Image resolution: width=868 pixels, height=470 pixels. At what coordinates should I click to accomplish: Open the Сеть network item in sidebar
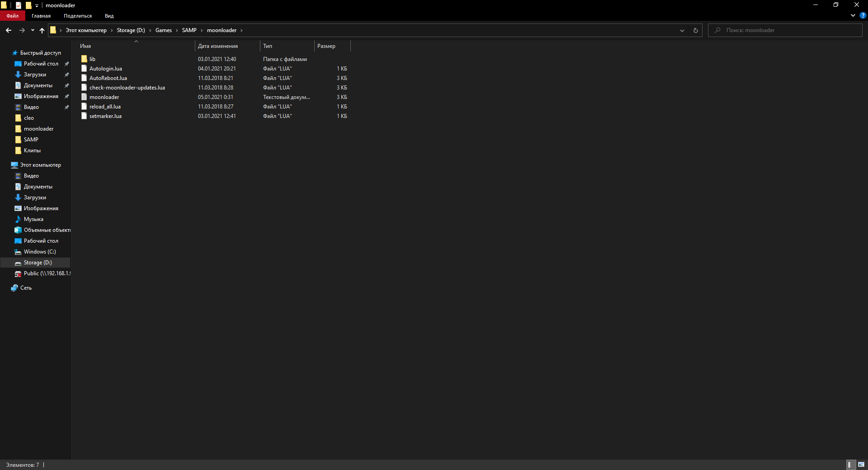point(26,288)
